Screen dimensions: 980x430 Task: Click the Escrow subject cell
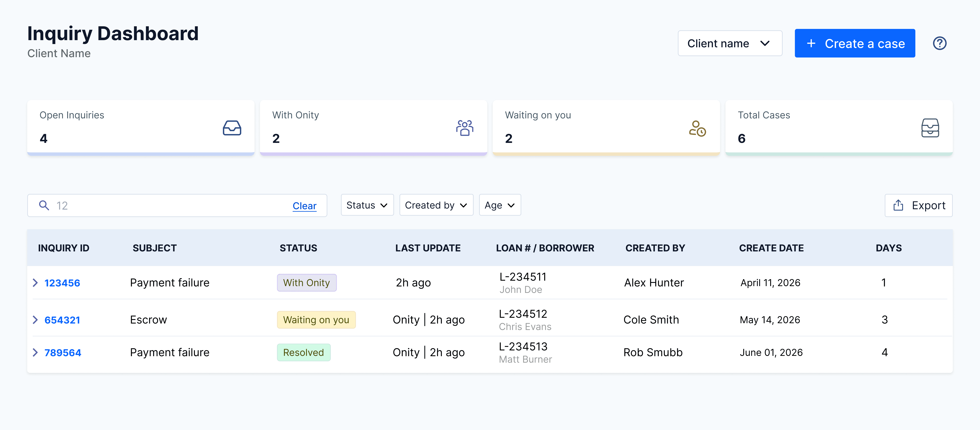click(148, 320)
